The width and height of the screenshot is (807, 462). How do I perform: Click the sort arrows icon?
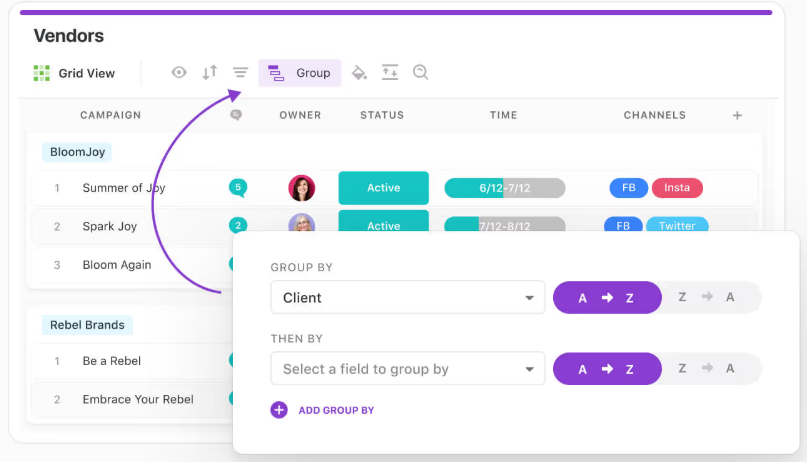click(x=209, y=72)
